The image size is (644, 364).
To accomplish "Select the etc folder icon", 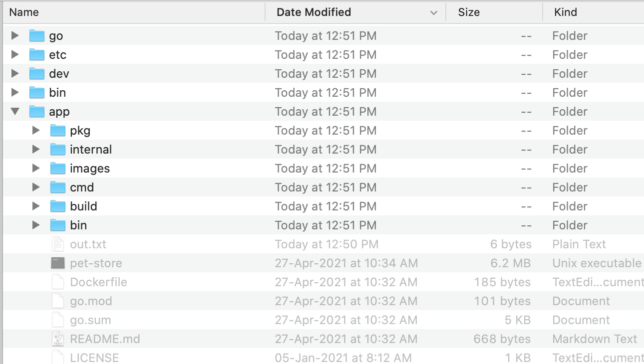I will [37, 54].
